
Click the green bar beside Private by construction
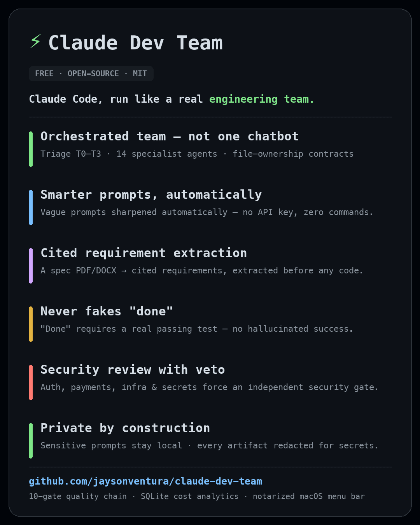pyautogui.click(x=31, y=441)
